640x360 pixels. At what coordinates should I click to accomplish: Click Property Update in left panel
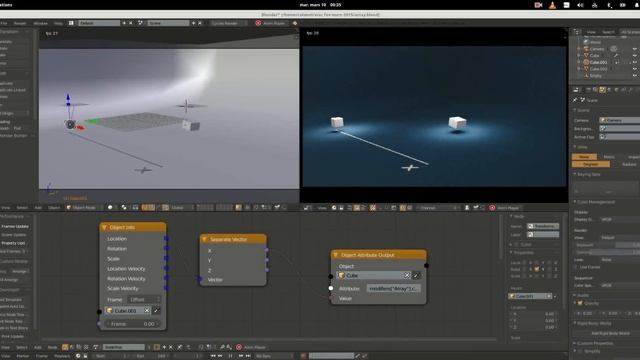point(13,243)
